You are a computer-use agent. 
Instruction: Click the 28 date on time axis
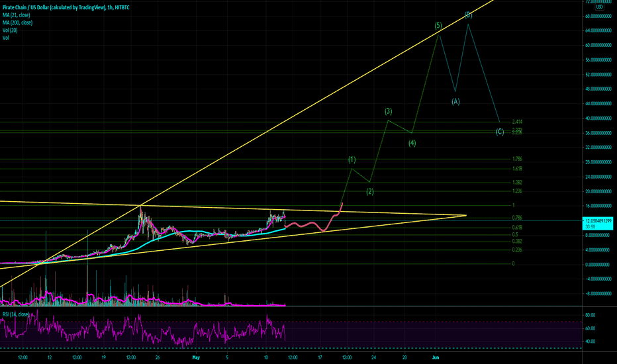tap(404, 357)
